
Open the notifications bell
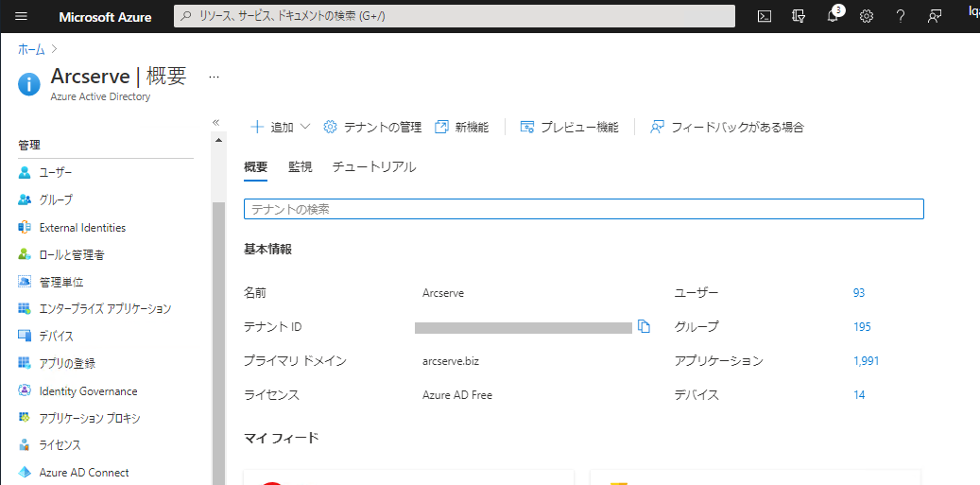click(834, 16)
